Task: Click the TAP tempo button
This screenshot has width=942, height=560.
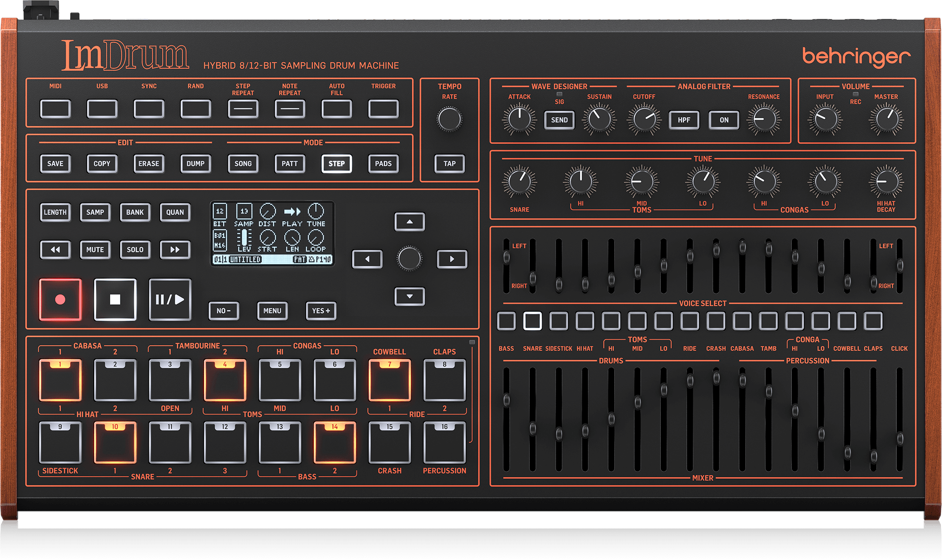Action: point(449,163)
